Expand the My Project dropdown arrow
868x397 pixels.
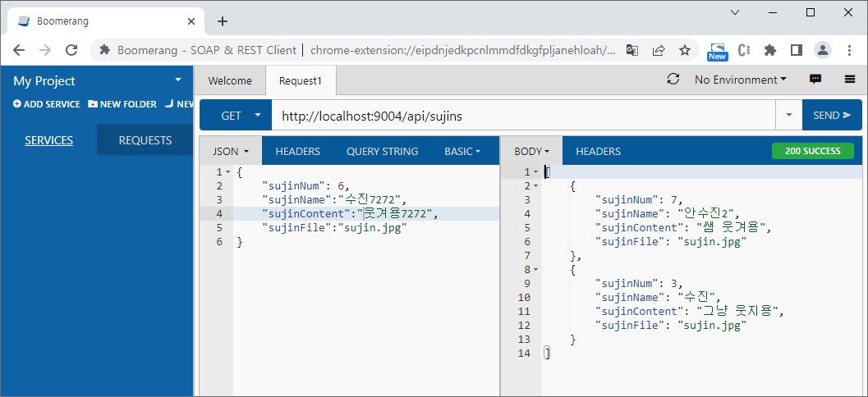178,80
